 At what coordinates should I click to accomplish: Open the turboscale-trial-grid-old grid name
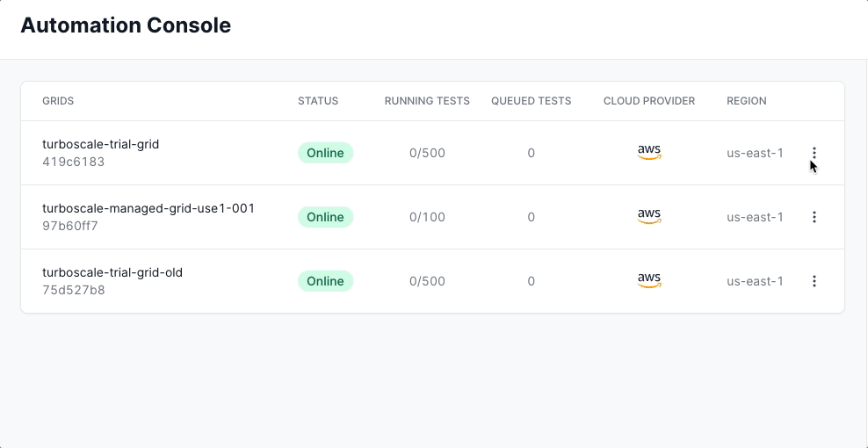coord(112,272)
